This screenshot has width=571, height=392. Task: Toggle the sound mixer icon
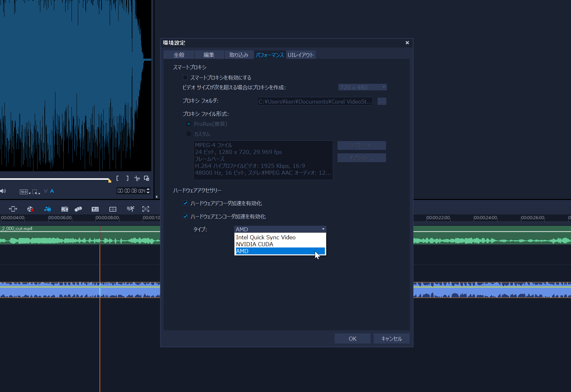(47, 209)
